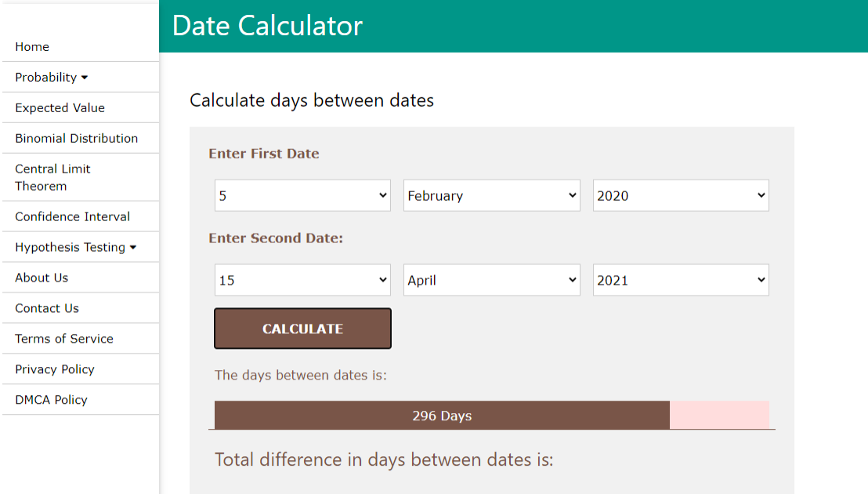868x494 pixels.
Task: Open Expected Value page
Action: [60, 108]
